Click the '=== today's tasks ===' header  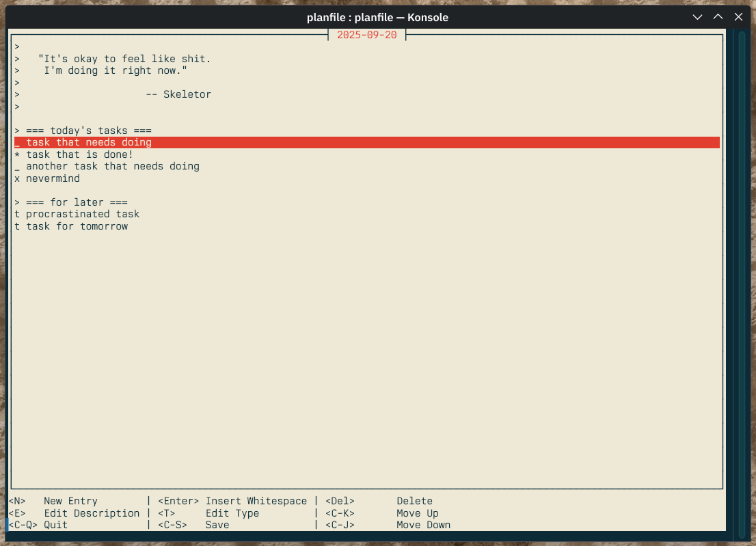pos(88,131)
